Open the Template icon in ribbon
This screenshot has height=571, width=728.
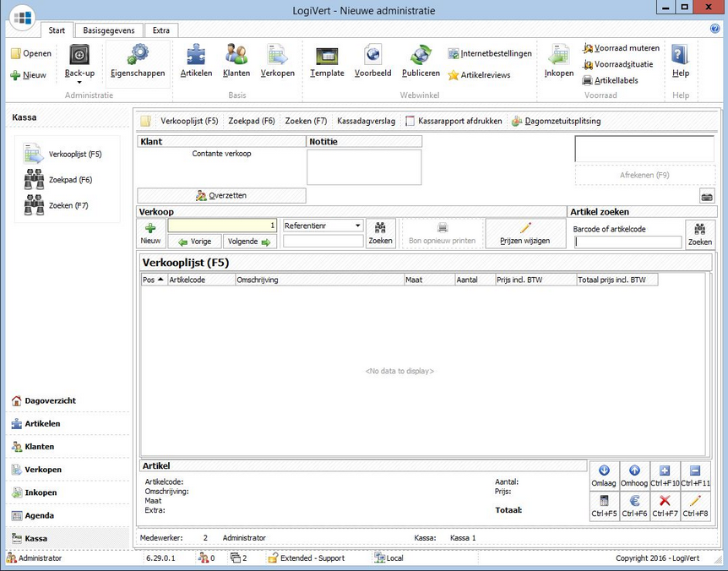(x=327, y=62)
